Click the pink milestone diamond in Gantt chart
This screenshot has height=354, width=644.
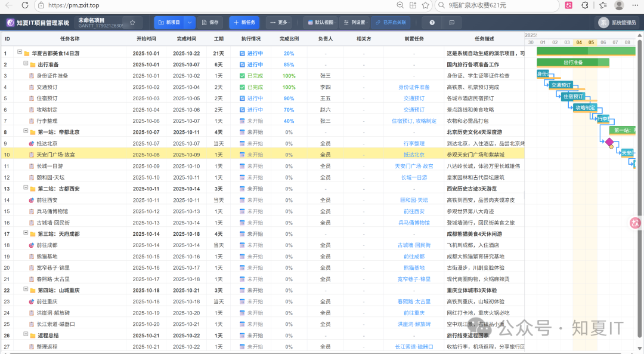[609, 142]
